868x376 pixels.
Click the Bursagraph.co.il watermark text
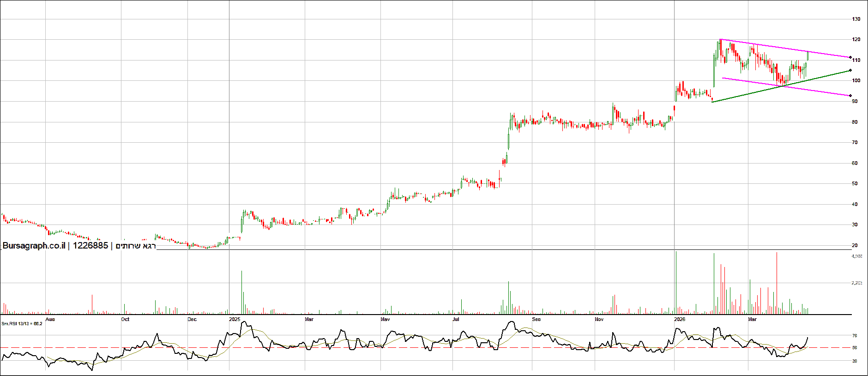pos(34,246)
